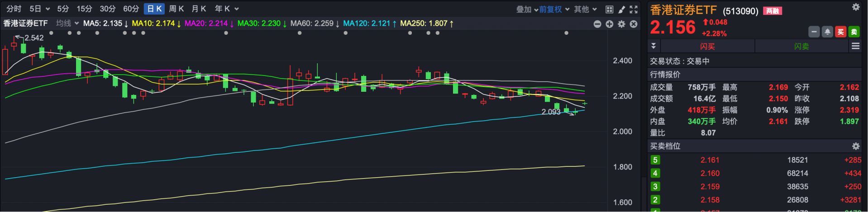Open the 均线 indicator dropdown
Image resolution: width=868 pixels, height=212 pixels.
[x=67, y=23]
